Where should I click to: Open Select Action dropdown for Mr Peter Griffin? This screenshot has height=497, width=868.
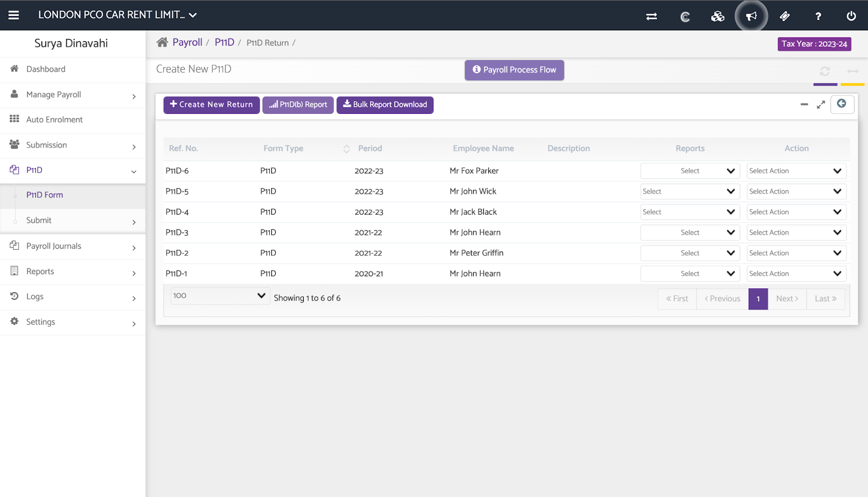[796, 253]
